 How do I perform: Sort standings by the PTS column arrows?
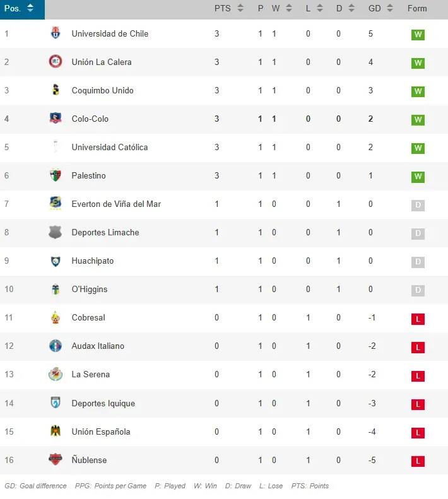coord(240,9)
